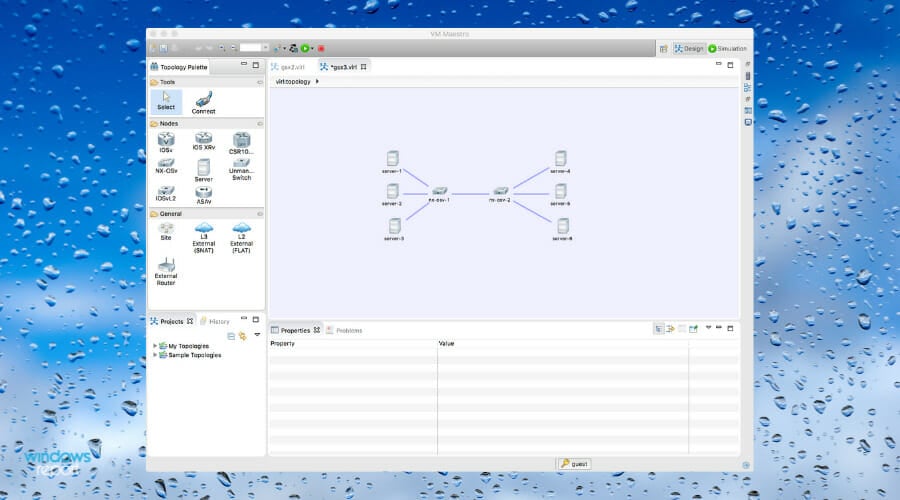
Task: Toggle Show Categories in Properties toolbar
Action: pyautogui.click(x=658, y=329)
